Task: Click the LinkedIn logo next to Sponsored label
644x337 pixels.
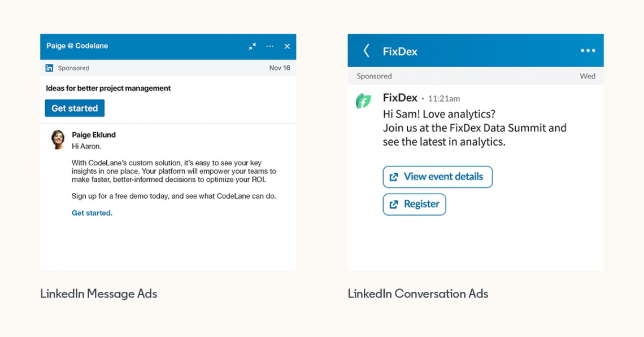Action: (x=49, y=67)
